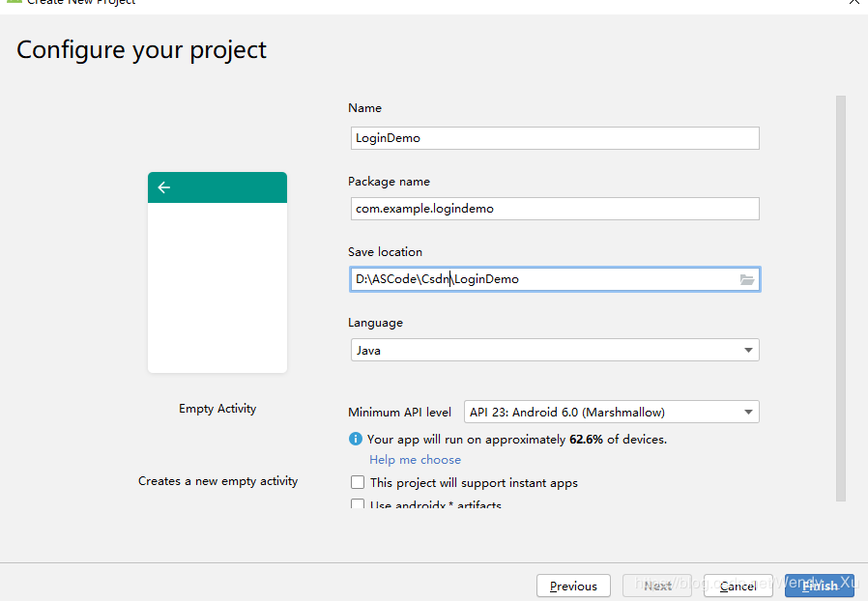The height and width of the screenshot is (601, 868).
Task: Toggle Use androidx artifacts checkbox
Action: pyautogui.click(x=358, y=504)
